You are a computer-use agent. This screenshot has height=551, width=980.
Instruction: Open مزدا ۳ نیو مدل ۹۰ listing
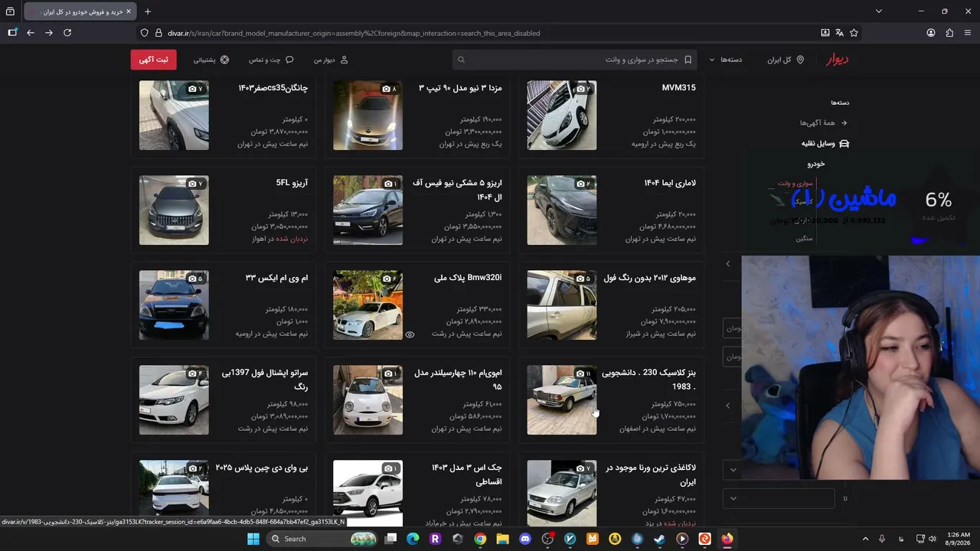click(x=418, y=115)
